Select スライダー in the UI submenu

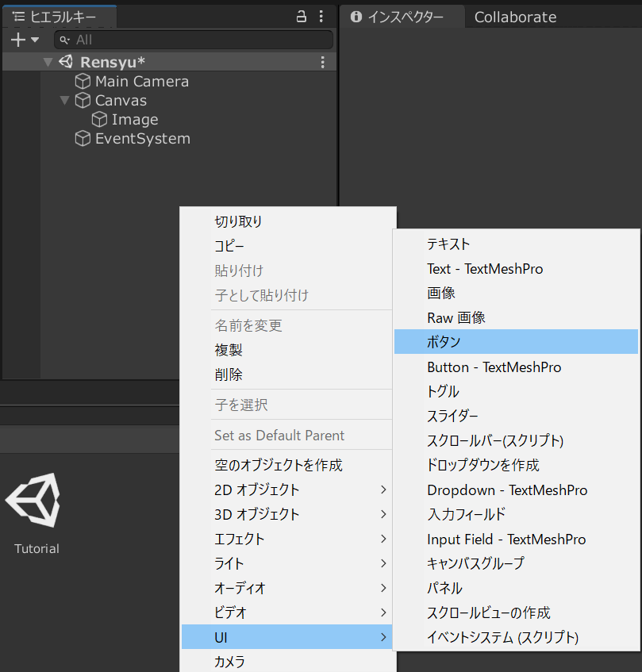tap(452, 416)
